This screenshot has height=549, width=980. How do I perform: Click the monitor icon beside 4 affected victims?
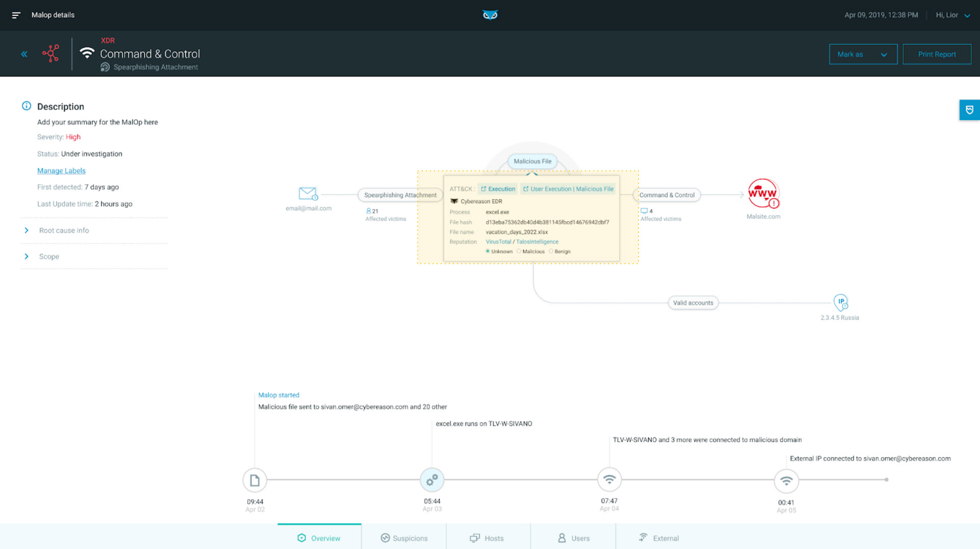(x=644, y=211)
